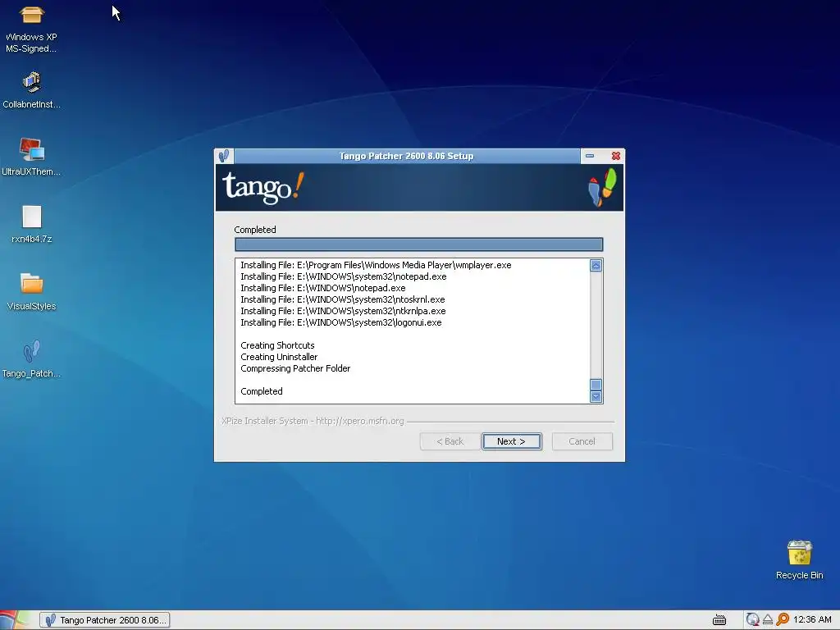Image resolution: width=840 pixels, height=630 pixels.
Task: Click the orange magnifier tray icon
Action: coord(782,620)
